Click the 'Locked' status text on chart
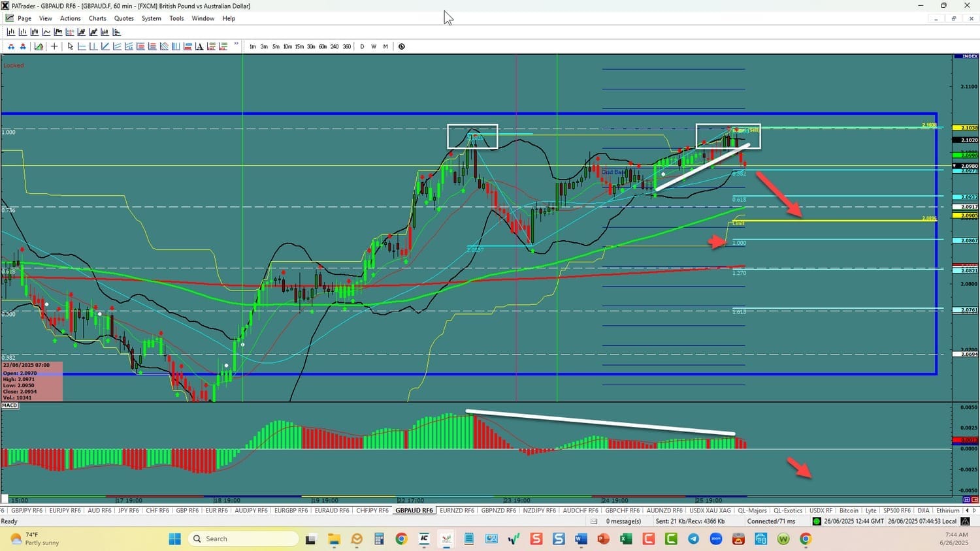 [x=13, y=65]
